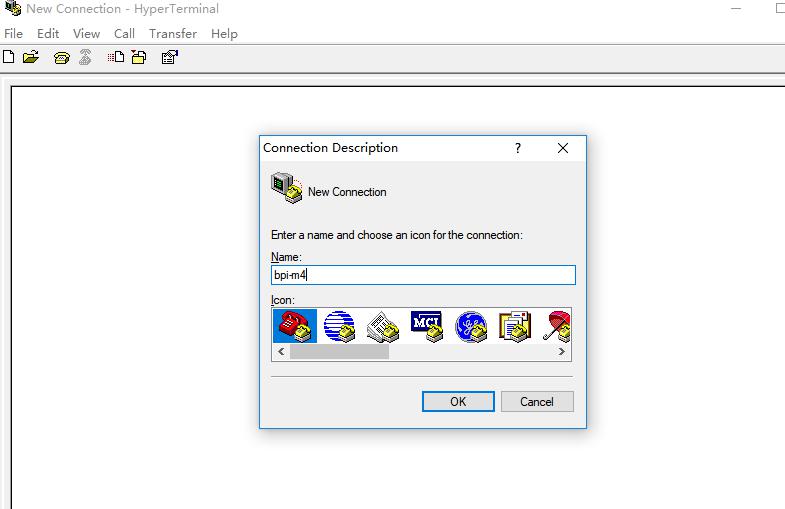
Task: Choose the GE logo connection icon
Action: click(471, 326)
